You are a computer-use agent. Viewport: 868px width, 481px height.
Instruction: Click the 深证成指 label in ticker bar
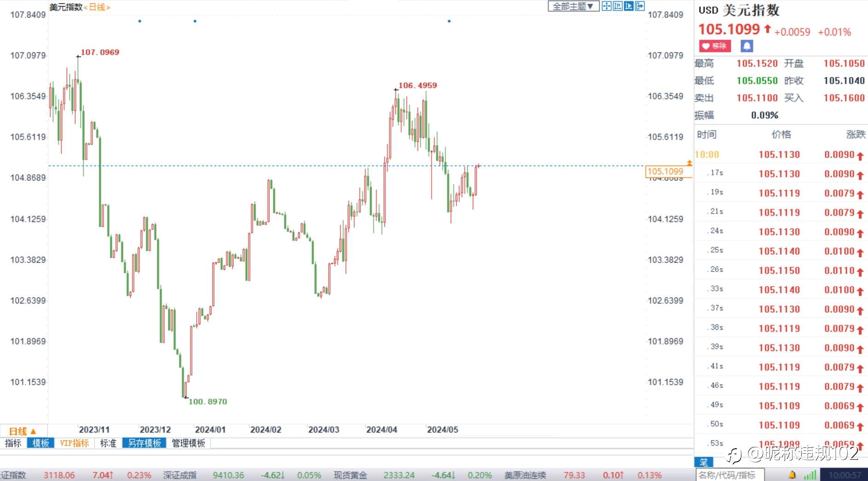[x=180, y=475]
